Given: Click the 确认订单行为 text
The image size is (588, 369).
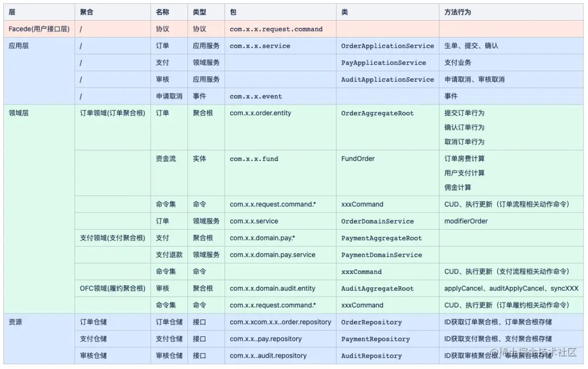Looking at the screenshot, I should [x=464, y=127].
